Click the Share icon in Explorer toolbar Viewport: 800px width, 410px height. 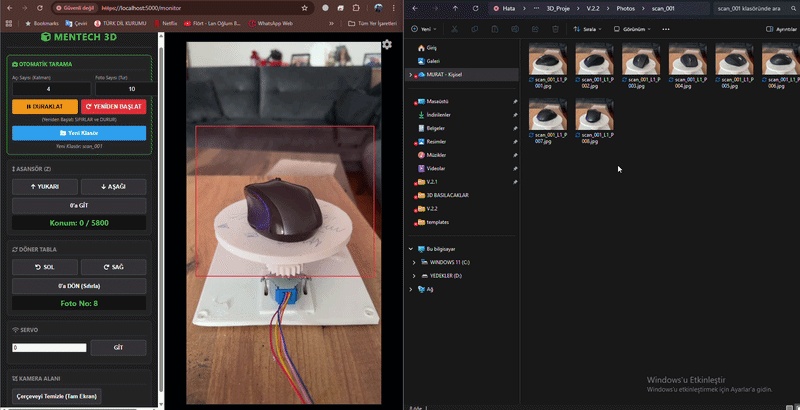pyautogui.click(x=535, y=29)
